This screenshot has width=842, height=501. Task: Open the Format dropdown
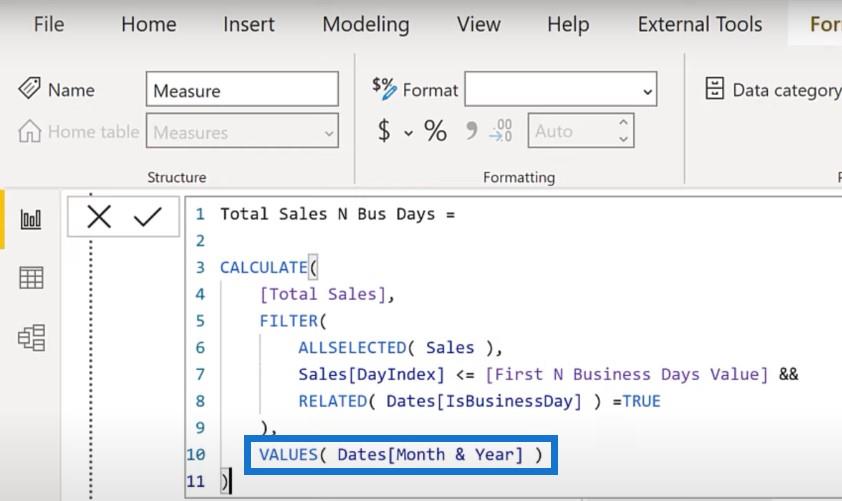tap(560, 90)
